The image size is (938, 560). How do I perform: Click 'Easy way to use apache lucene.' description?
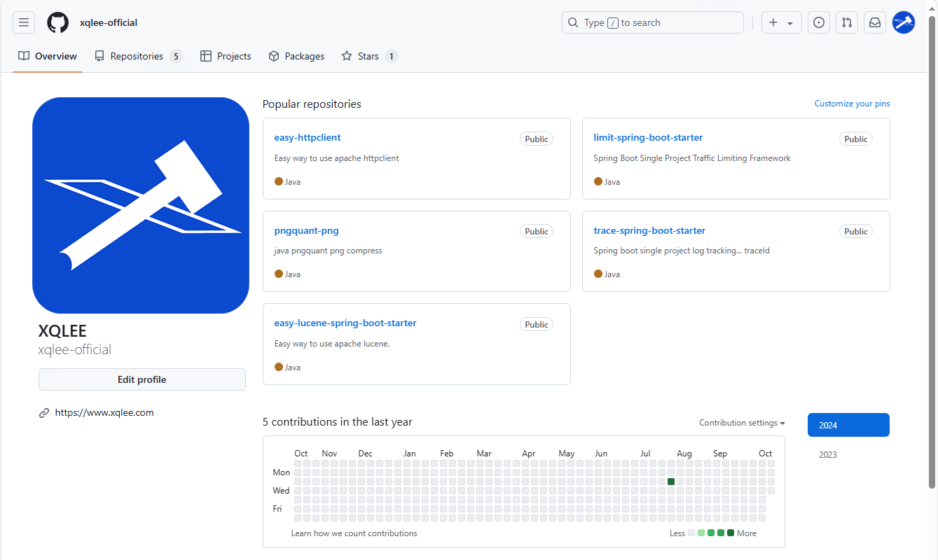[332, 344]
